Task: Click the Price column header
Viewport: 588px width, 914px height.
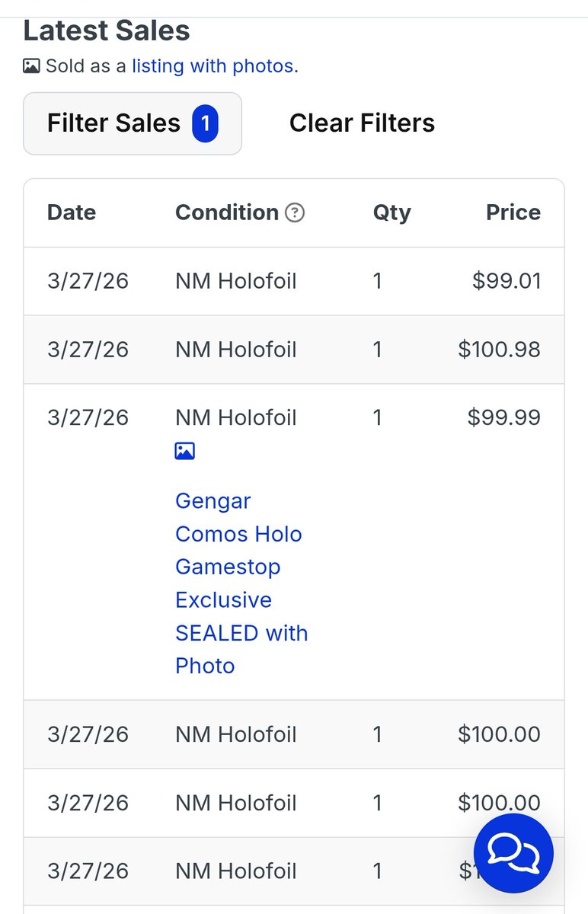Action: pos(513,213)
